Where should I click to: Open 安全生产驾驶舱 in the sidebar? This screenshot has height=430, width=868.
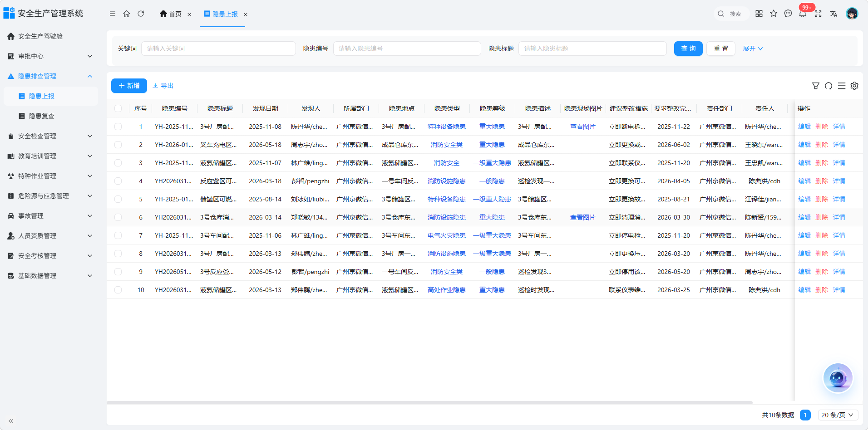click(50, 36)
